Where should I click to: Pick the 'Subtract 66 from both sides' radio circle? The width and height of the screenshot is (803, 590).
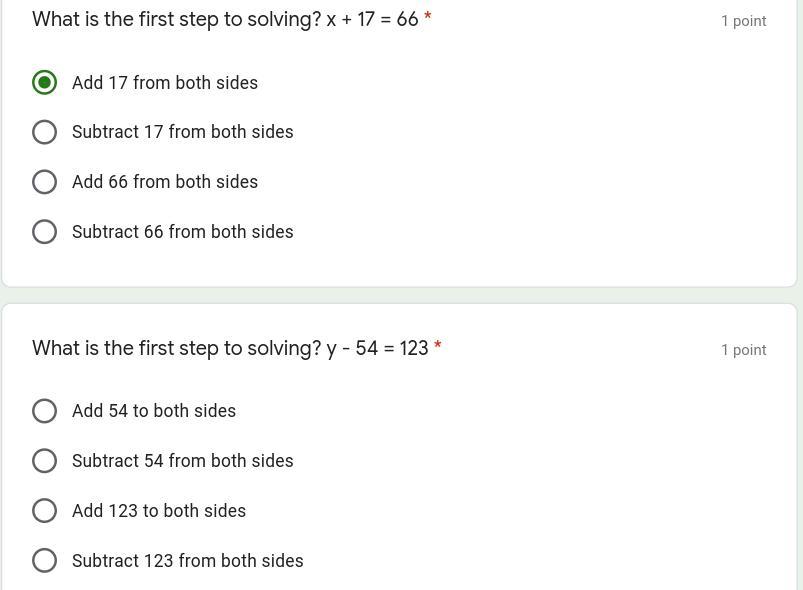click(44, 232)
